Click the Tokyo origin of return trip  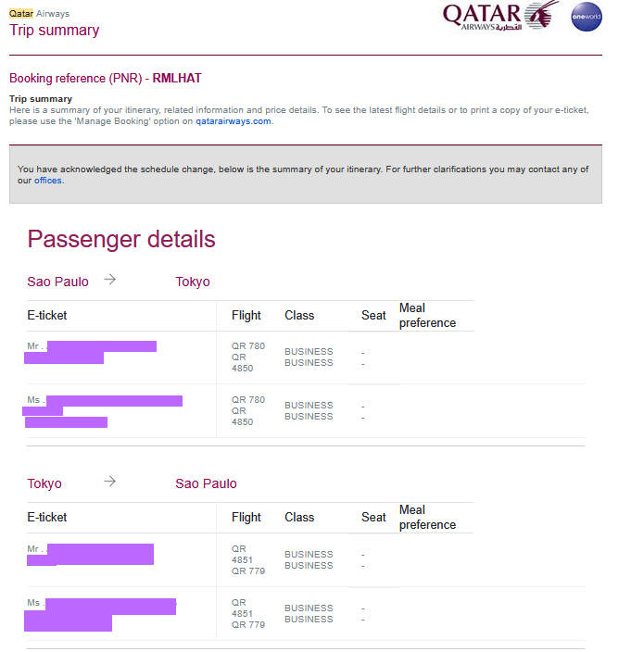44,483
